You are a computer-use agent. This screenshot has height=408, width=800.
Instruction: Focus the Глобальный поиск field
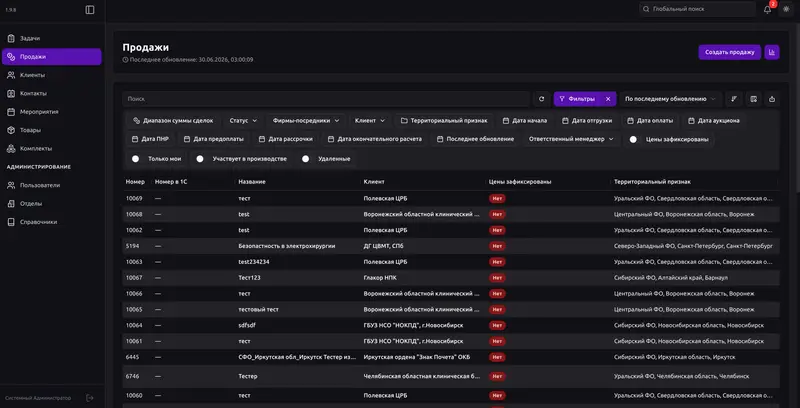pyautogui.click(x=697, y=9)
